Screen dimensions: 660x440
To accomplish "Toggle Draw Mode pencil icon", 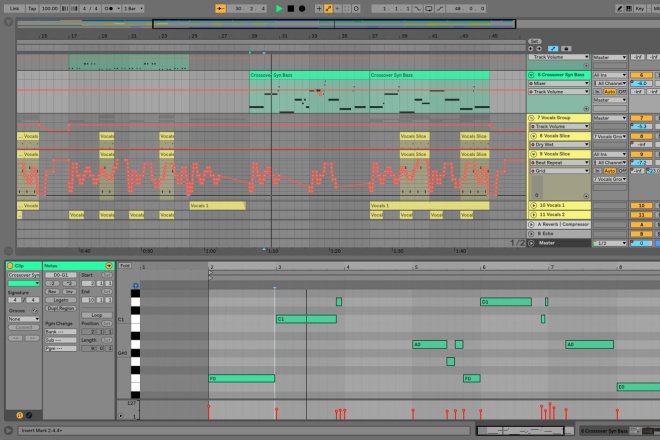I will [x=619, y=8].
